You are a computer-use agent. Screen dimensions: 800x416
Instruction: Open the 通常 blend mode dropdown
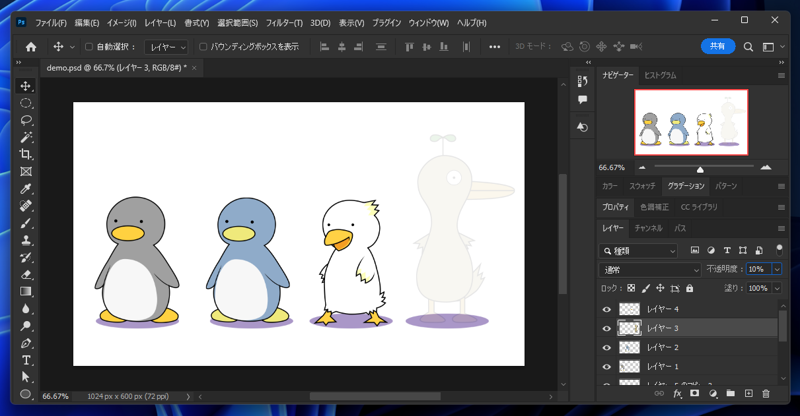pos(650,269)
